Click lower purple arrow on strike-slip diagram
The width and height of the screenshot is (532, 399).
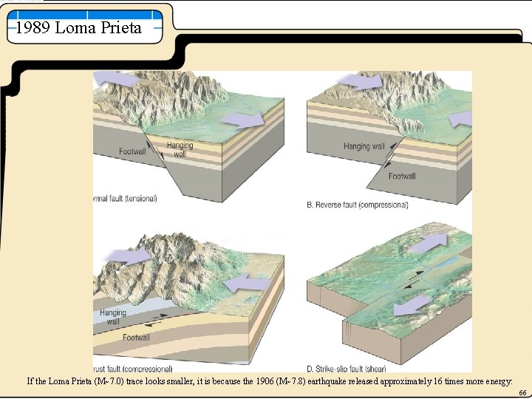coord(412,304)
